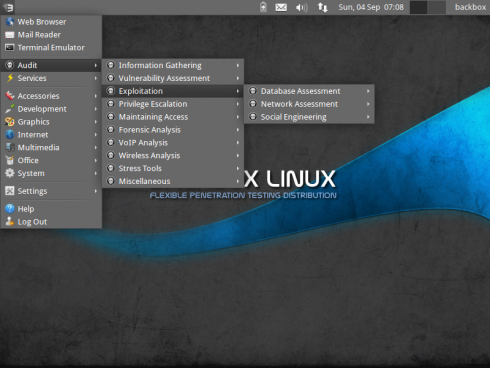Click the Graphics palette icon
Viewport: 490px width, 368px height.
tap(10, 122)
